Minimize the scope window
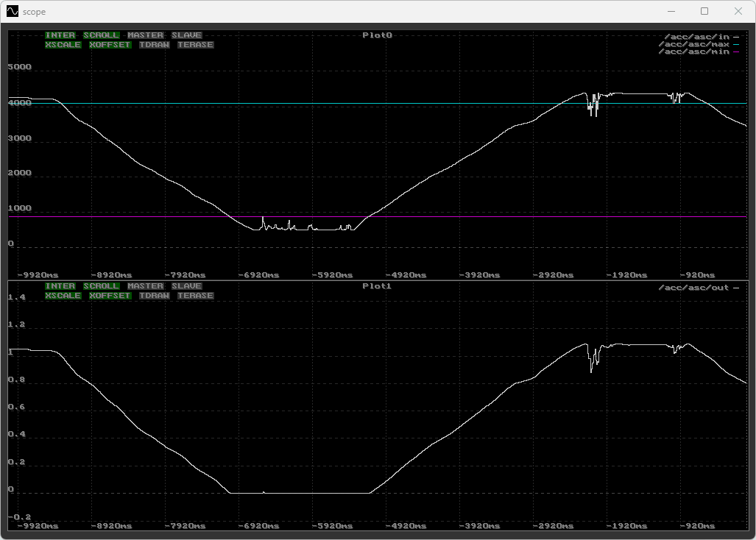756x540 pixels. [671, 11]
